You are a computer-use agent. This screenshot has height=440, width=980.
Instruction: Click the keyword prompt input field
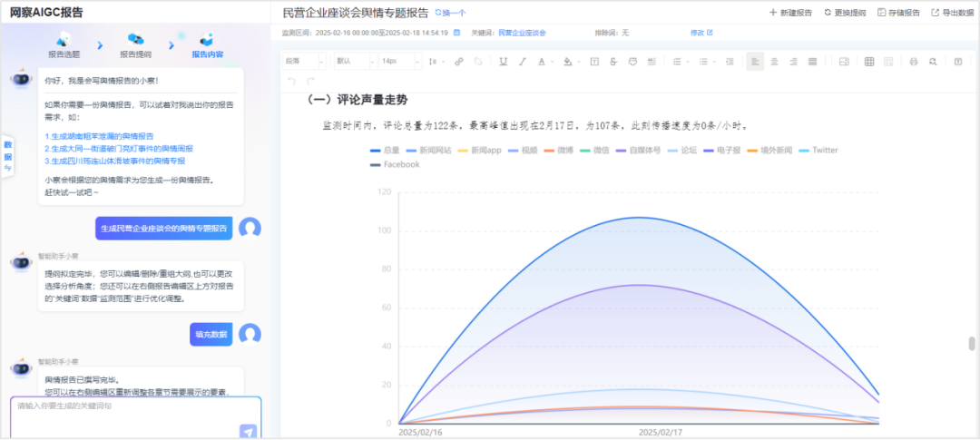click(135, 417)
